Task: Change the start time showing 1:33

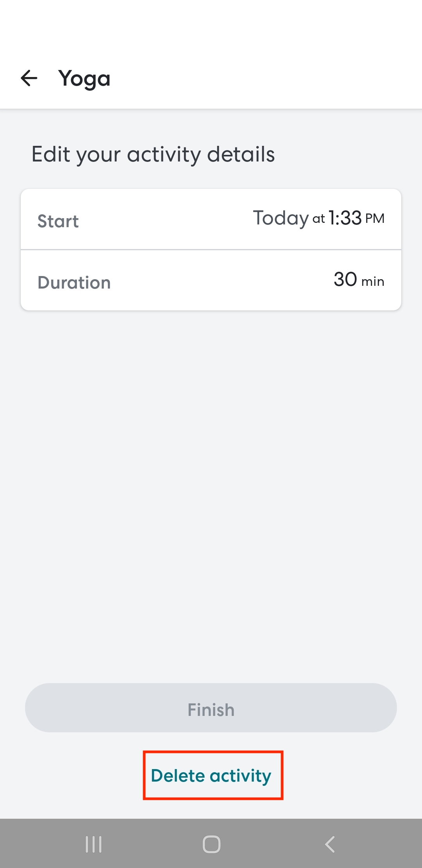Action: click(x=345, y=218)
